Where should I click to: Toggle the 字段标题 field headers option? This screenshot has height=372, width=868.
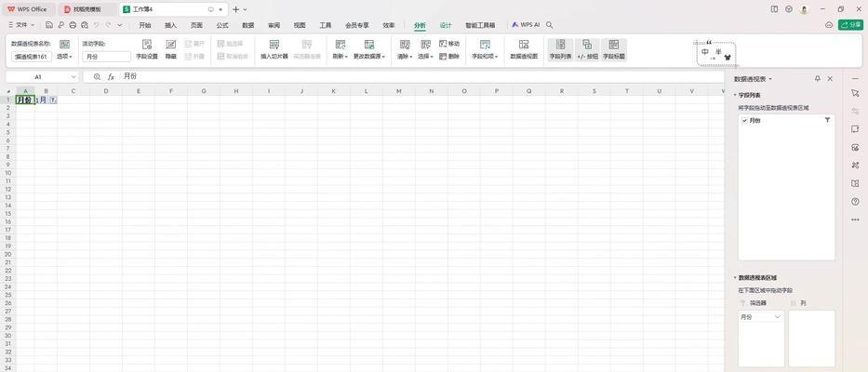point(613,49)
